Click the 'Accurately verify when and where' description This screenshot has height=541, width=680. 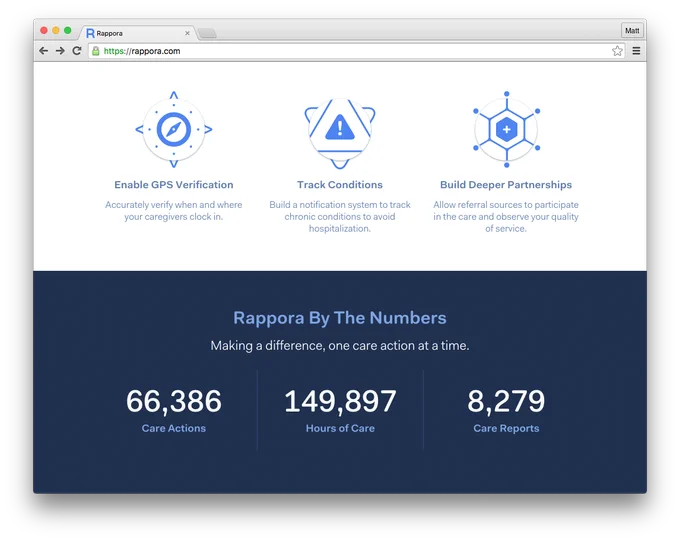[174, 210]
